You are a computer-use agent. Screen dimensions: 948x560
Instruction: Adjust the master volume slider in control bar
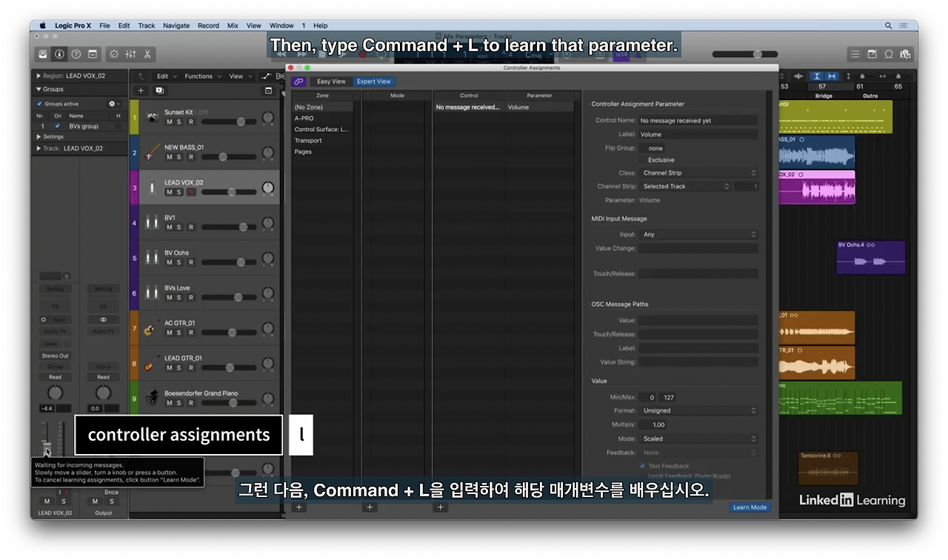click(745, 54)
